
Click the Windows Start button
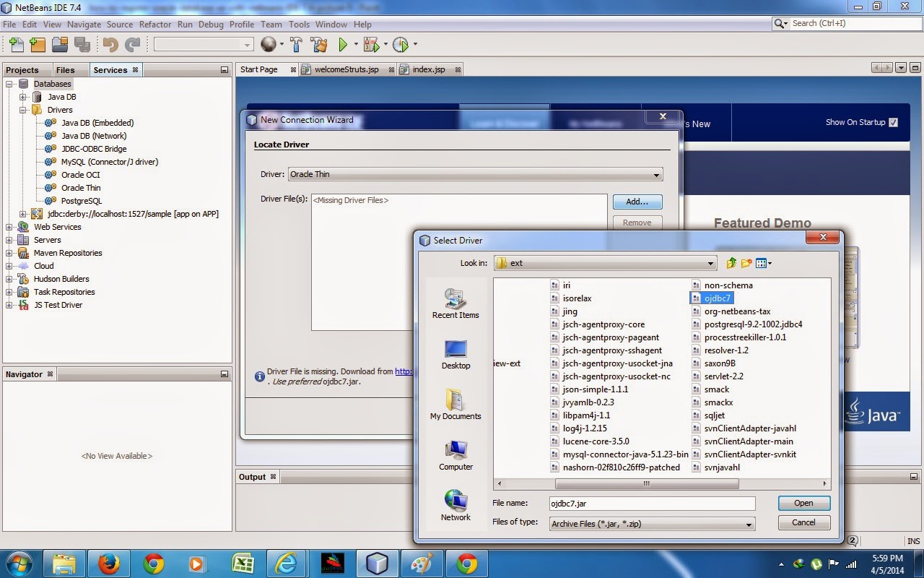click(x=18, y=564)
